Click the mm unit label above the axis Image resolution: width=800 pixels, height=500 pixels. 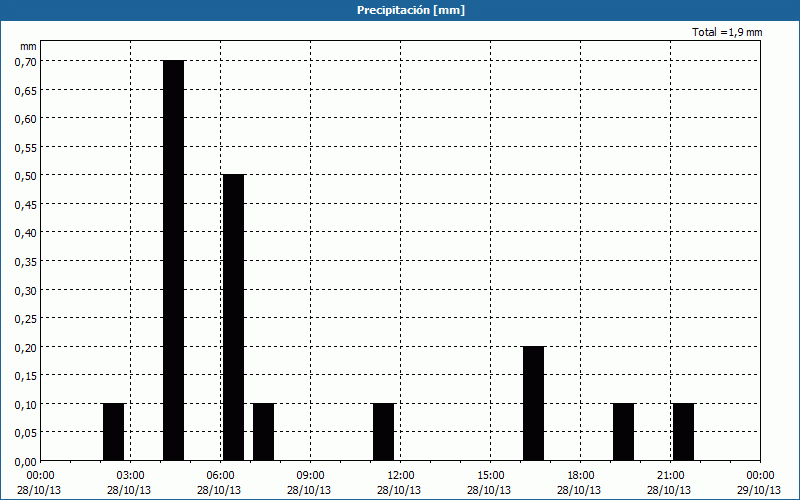(28, 46)
